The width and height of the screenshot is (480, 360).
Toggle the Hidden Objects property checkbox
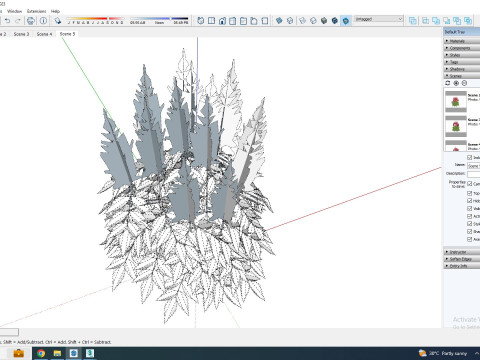[x=470, y=201]
